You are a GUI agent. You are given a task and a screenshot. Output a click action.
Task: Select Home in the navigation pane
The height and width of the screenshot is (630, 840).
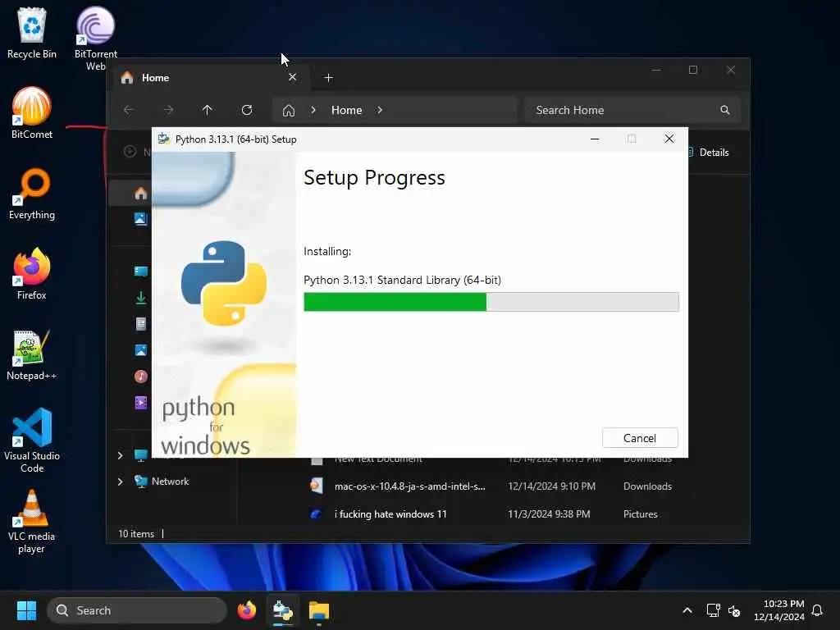[141, 194]
